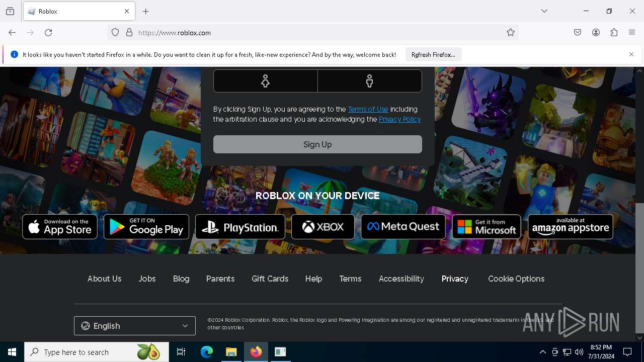Open Task View on the taskbar
644x362 pixels.
(x=181, y=352)
